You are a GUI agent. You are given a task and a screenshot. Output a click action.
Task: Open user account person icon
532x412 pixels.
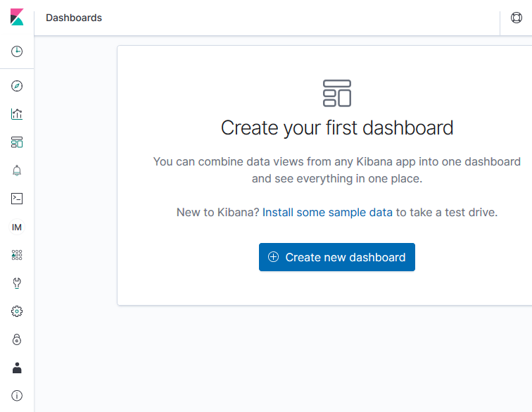(17, 368)
